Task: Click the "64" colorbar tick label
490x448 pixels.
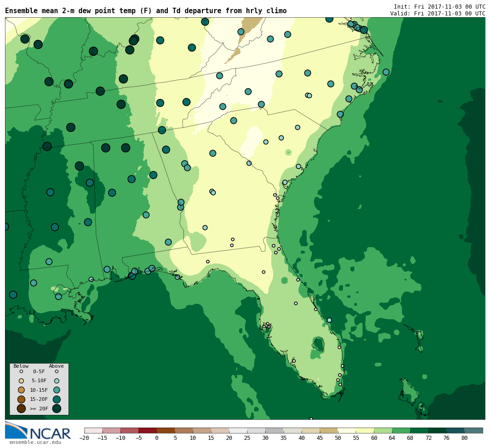Action: pyautogui.click(x=392, y=438)
